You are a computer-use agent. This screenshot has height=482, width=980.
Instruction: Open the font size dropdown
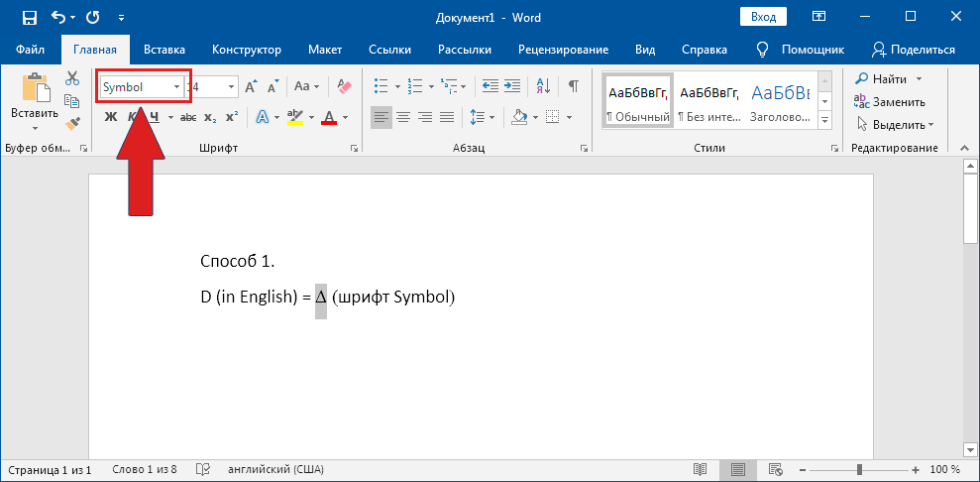[x=232, y=87]
